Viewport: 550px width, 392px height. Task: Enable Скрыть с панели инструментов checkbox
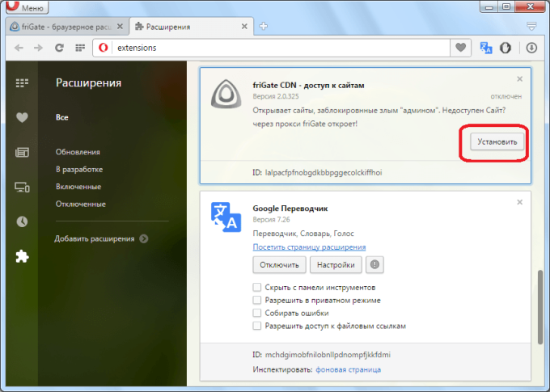click(257, 288)
